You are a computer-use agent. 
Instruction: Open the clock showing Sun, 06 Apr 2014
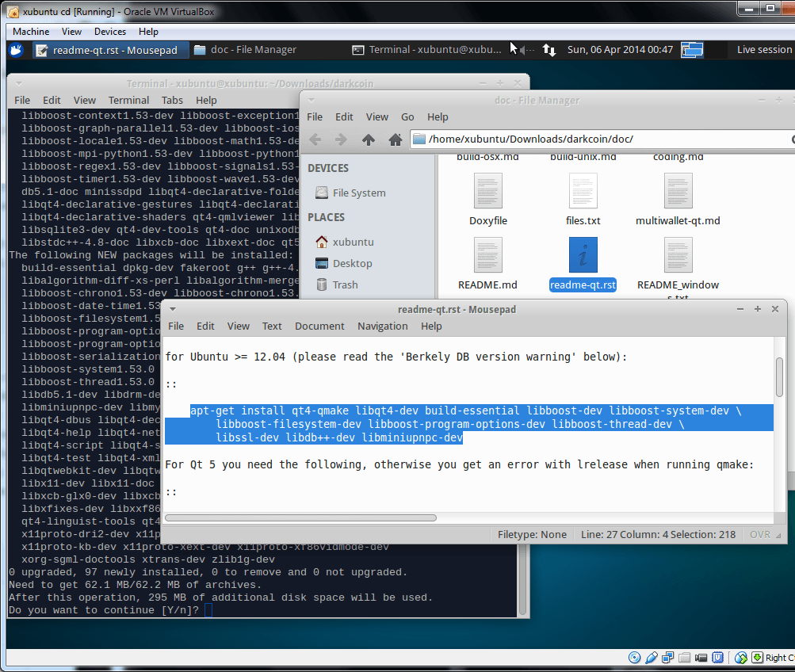coord(620,50)
